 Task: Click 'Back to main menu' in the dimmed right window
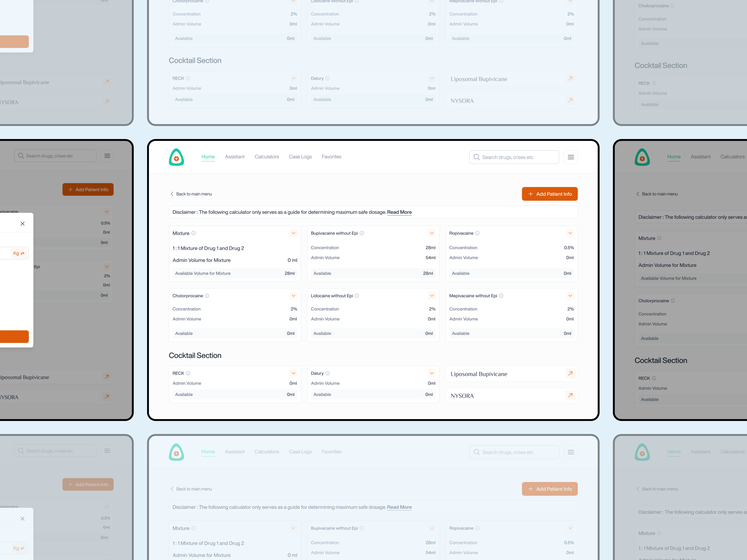click(659, 194)
